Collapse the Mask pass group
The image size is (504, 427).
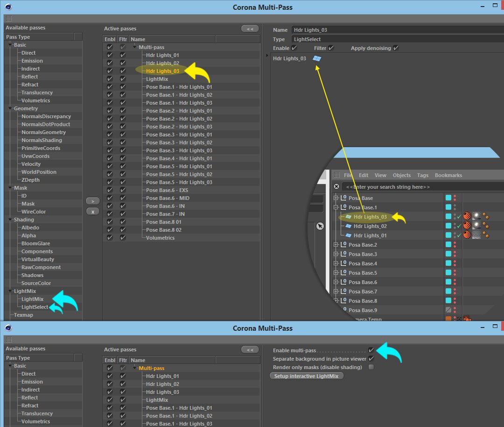pyautogui.click(x=11, y=188)
